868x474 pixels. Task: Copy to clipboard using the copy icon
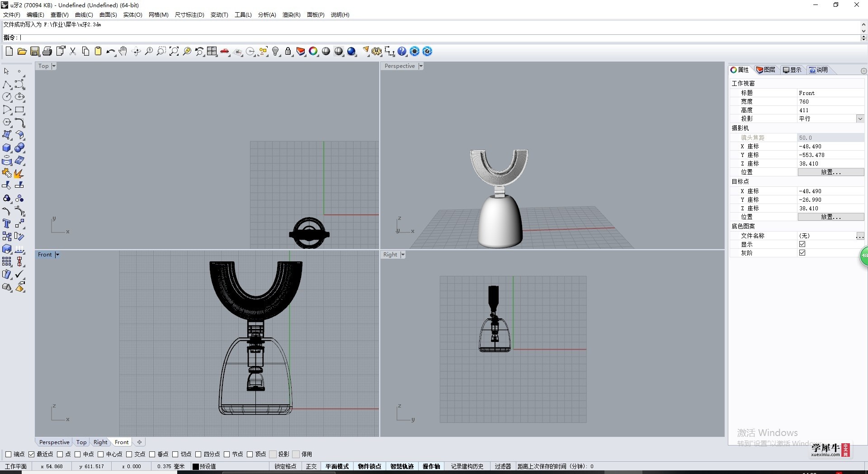coord(85,51)
